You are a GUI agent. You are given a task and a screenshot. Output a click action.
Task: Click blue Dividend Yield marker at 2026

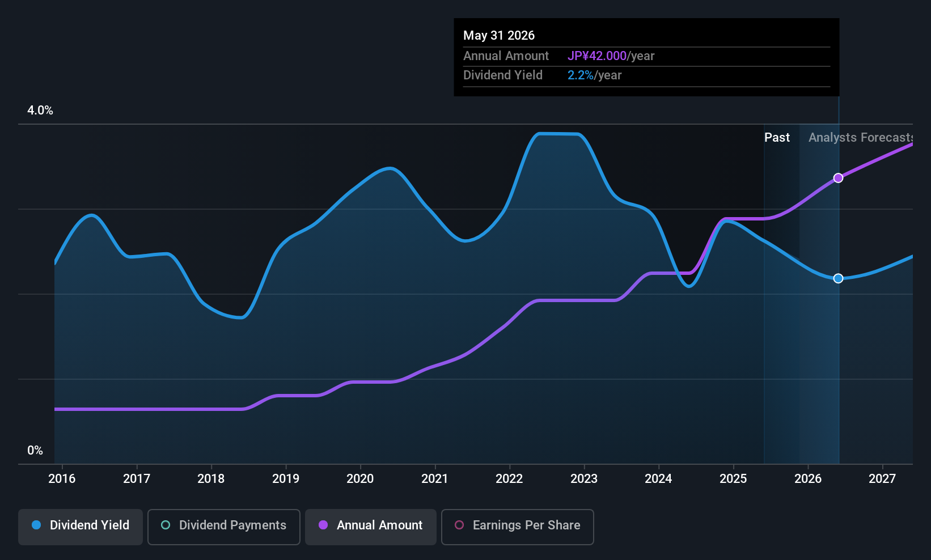[x=838, y=278]
